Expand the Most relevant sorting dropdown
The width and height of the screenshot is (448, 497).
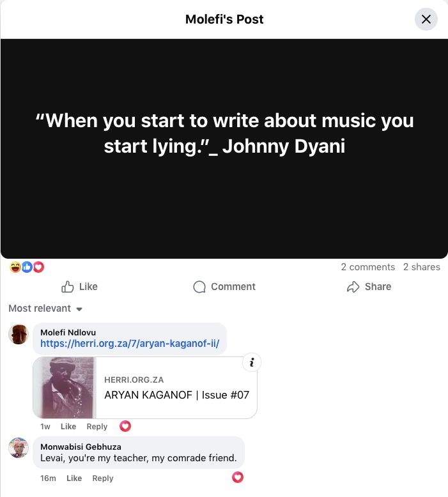point(45,309)
